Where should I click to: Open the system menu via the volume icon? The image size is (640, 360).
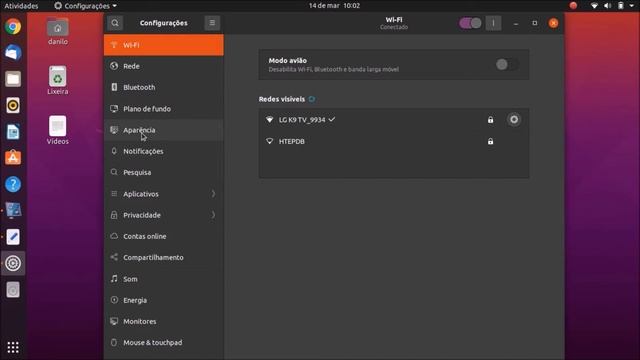pos(607,6)
